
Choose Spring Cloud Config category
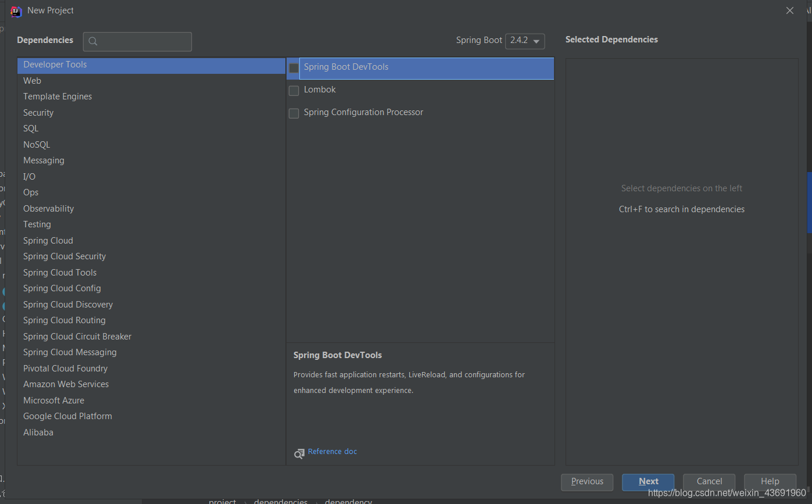click(x=151, y=288)
